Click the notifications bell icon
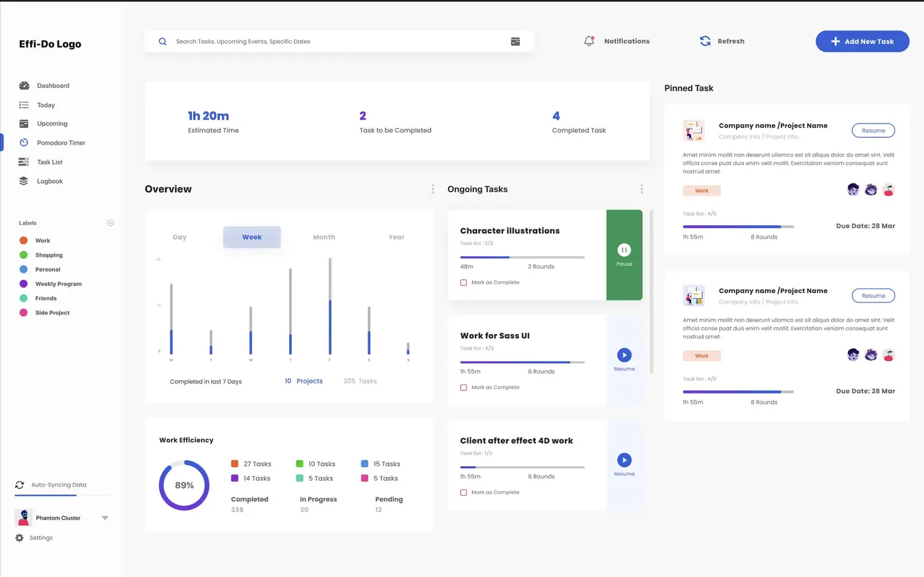This screenshot has width=924, height=577. tap(589, 41)
